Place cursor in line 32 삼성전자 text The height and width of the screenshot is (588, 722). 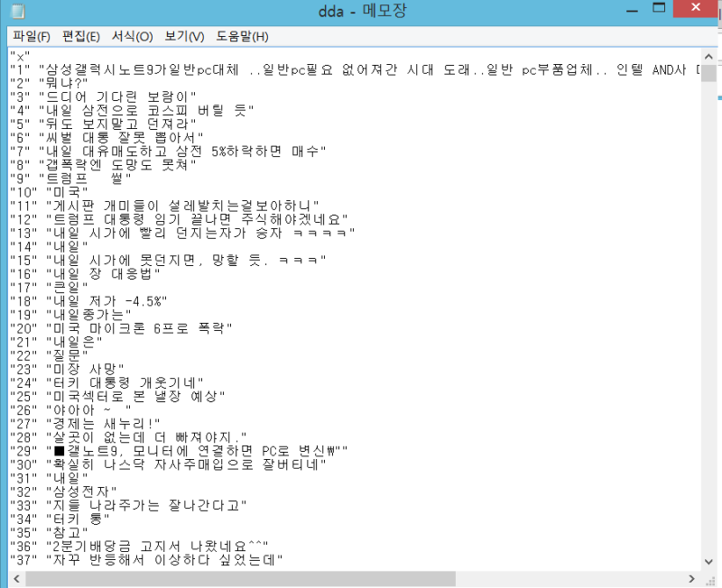pyautogui.click(x=81, y=492)
